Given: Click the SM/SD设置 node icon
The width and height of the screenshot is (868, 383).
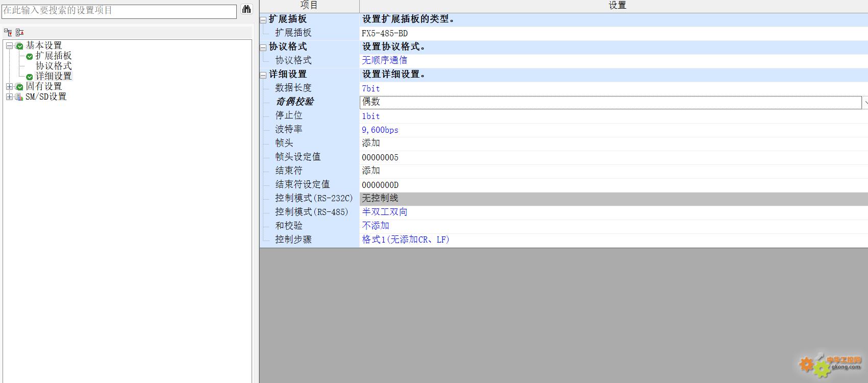Looking at the screenshot, I should (x=19, y=97).
